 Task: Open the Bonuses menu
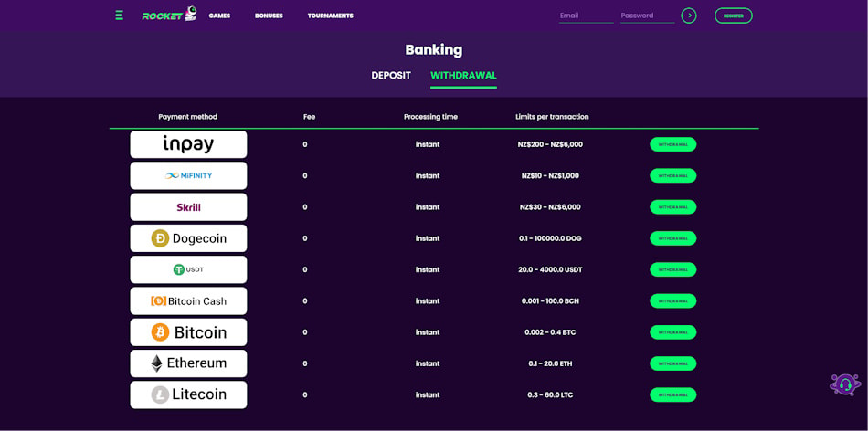(269, 16)
